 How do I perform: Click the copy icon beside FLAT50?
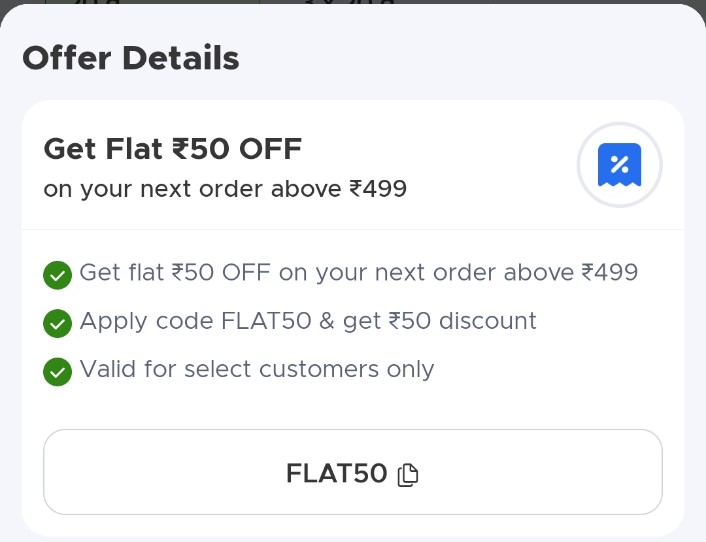(407, 475)
